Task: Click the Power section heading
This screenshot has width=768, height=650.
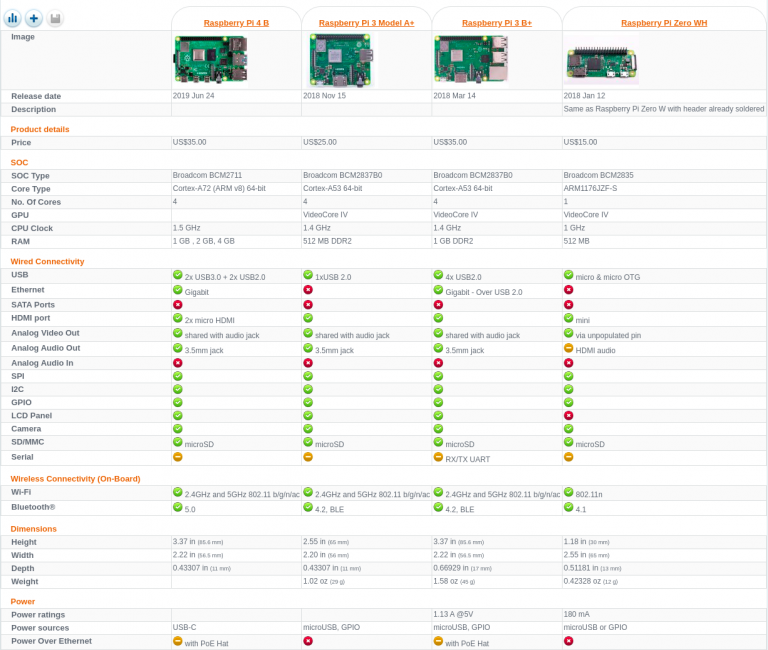Action: (x=23, y=602)
